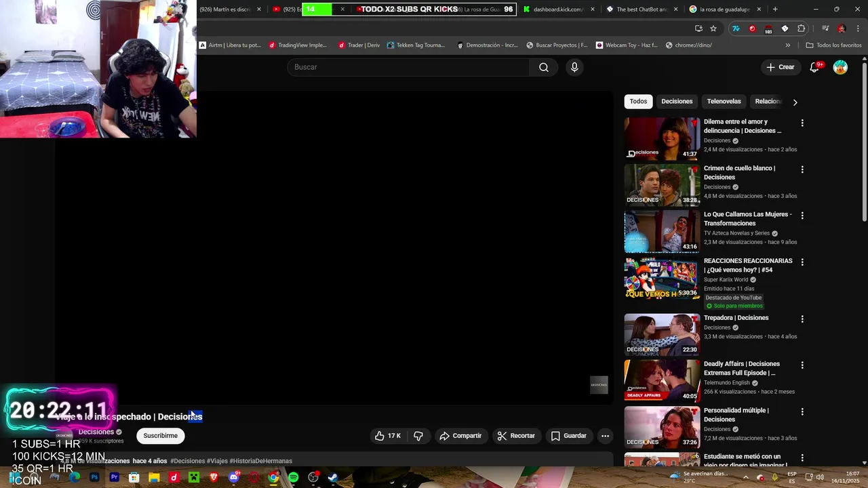This screenshot has height=488, width=868.
Task: Open chrome://dino/ bookmark
Action: tap(688, 45)
